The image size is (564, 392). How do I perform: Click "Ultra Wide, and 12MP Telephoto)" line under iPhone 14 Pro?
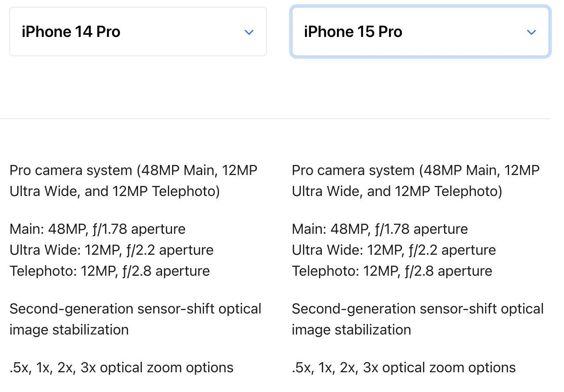pos(115,191)
